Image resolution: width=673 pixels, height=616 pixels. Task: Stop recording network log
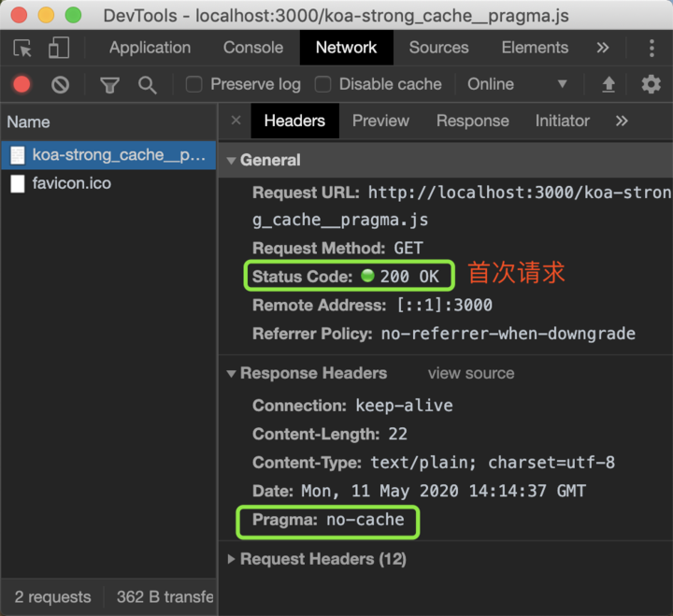[x=21, y=84]
